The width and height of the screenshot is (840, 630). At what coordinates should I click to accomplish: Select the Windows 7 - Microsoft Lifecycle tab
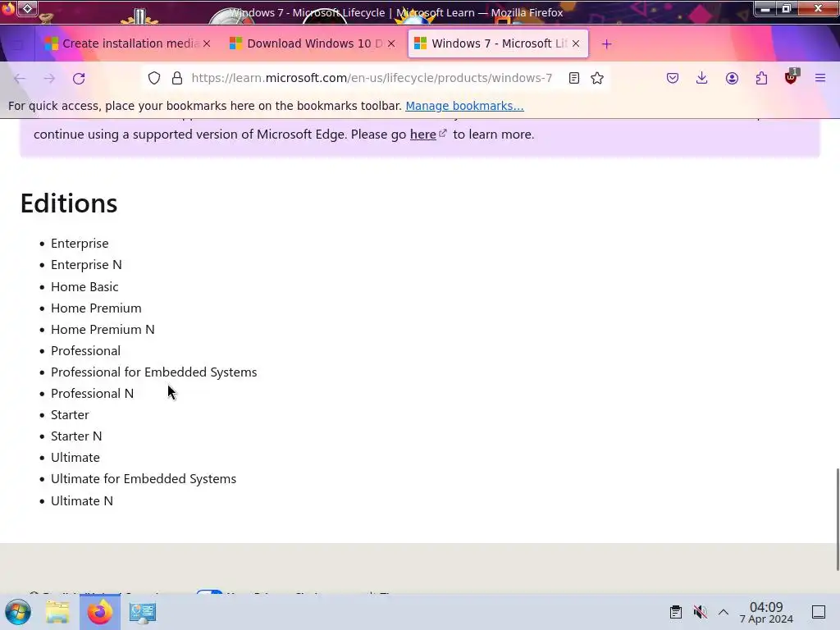(x=498, y=43)
